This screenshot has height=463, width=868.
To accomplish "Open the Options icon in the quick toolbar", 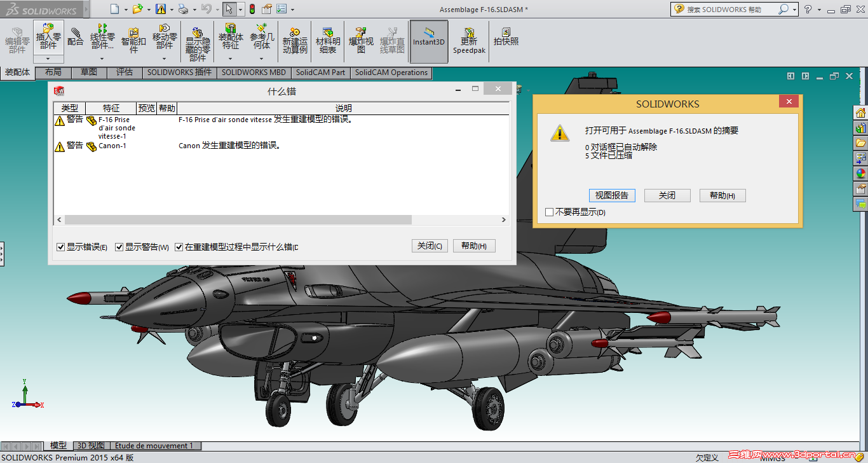I will click(283, 9).
